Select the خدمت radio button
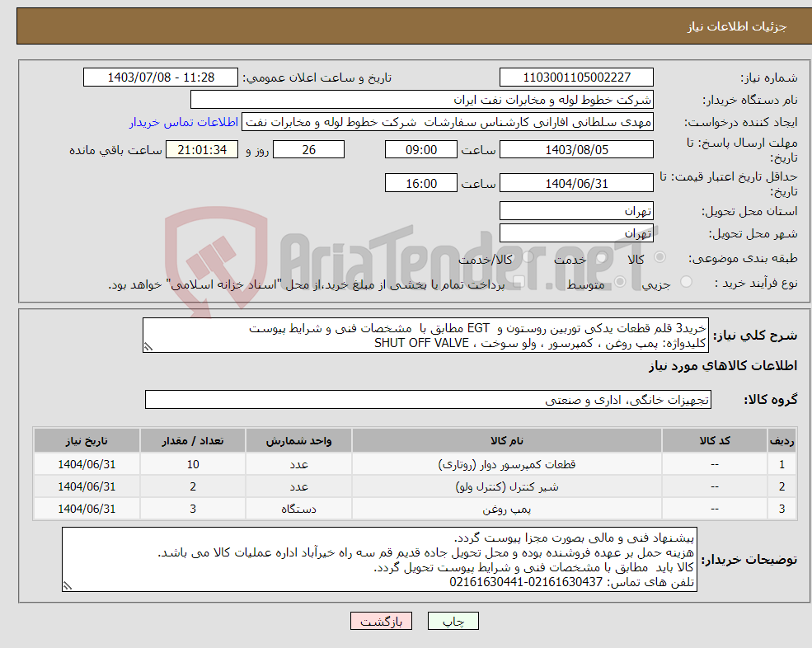Image resolution: width=812 pixels, height=648 pixels. [x=602, y=257]
